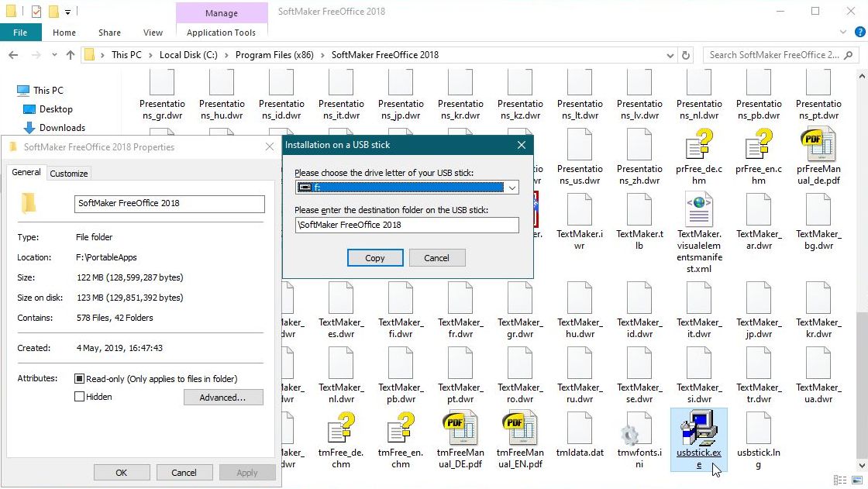Close the FreeOffice 2018 Properties dialog

click(270, 146)
